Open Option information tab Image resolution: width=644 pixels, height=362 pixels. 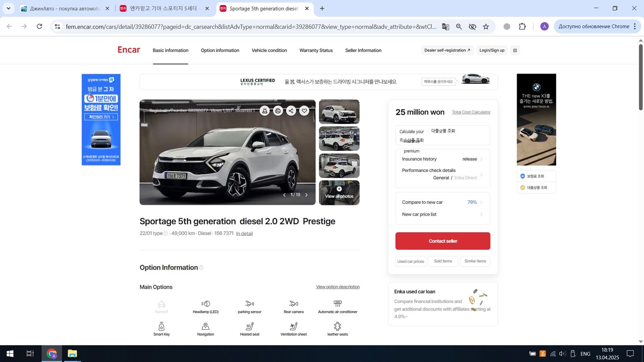(x=220, y=50)
